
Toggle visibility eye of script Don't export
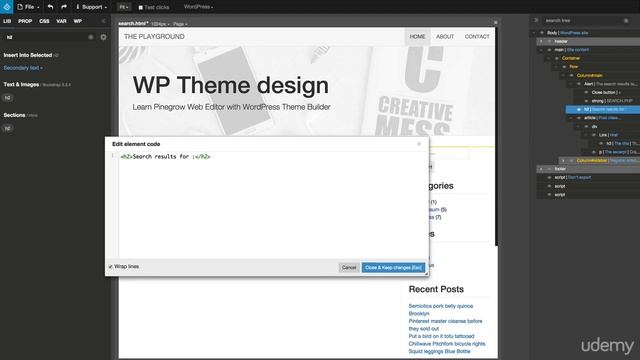point(549,178)
